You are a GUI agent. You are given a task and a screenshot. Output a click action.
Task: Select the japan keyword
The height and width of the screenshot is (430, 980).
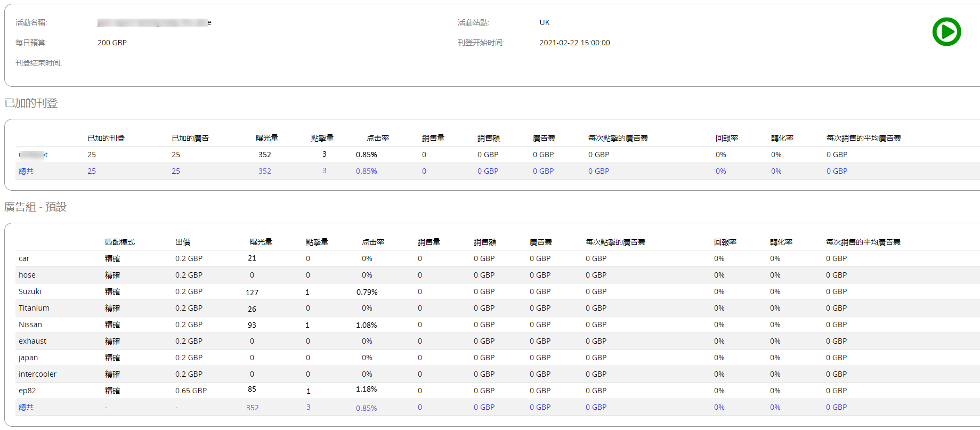(x=28, y=358)
